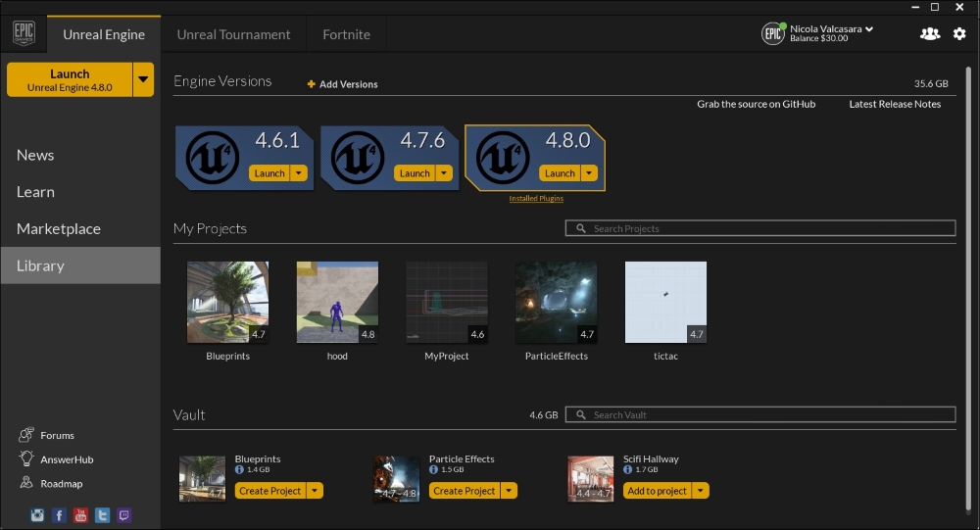Click the Search Vault magnifier icon
The height and width of the screenshot is (530, 980).
(x=580, y=414)
